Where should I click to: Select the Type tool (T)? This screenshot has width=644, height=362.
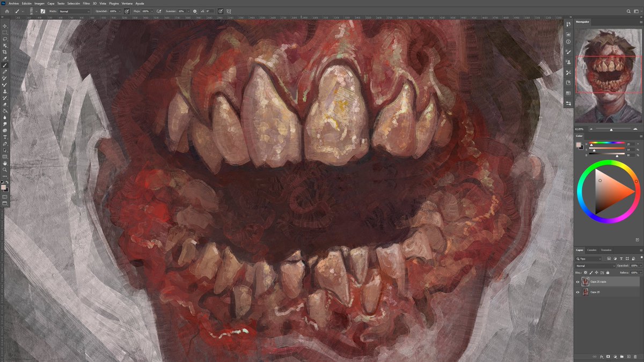(5, 137)
